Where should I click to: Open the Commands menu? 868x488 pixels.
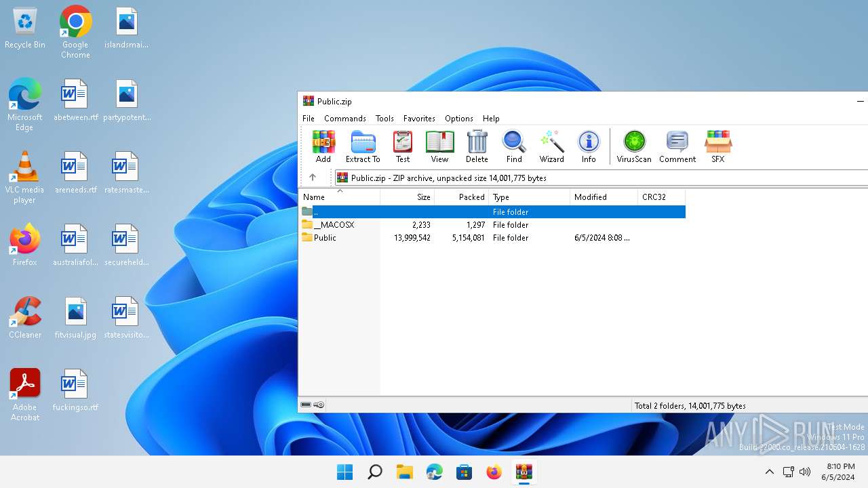click(345, 118)
